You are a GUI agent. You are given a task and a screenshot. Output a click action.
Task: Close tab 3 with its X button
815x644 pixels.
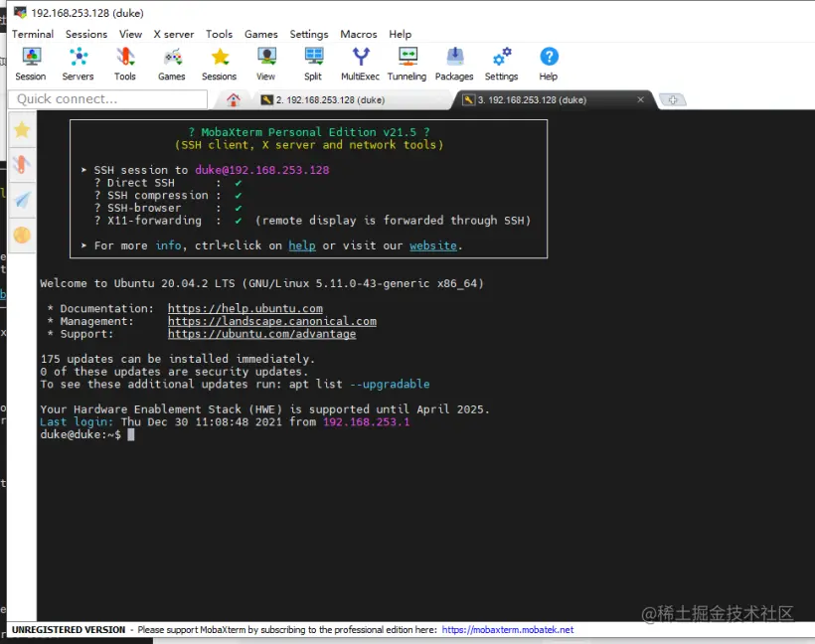[x=641, y=99]
